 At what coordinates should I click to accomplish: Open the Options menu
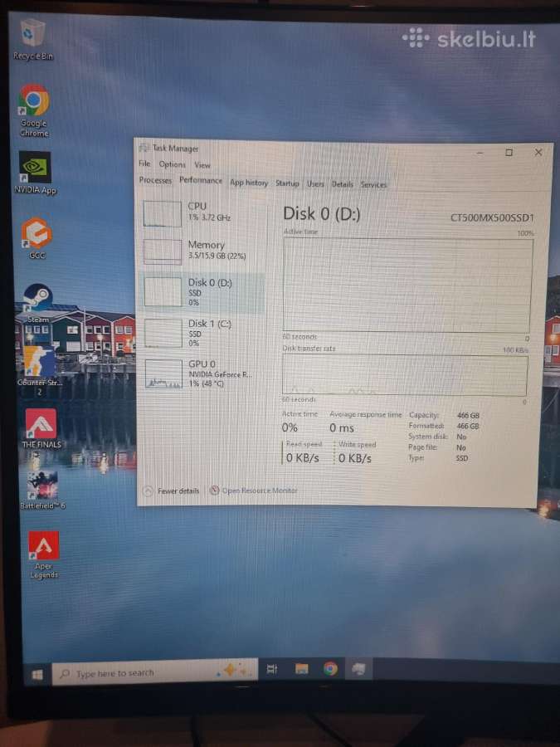coord(172,164)
